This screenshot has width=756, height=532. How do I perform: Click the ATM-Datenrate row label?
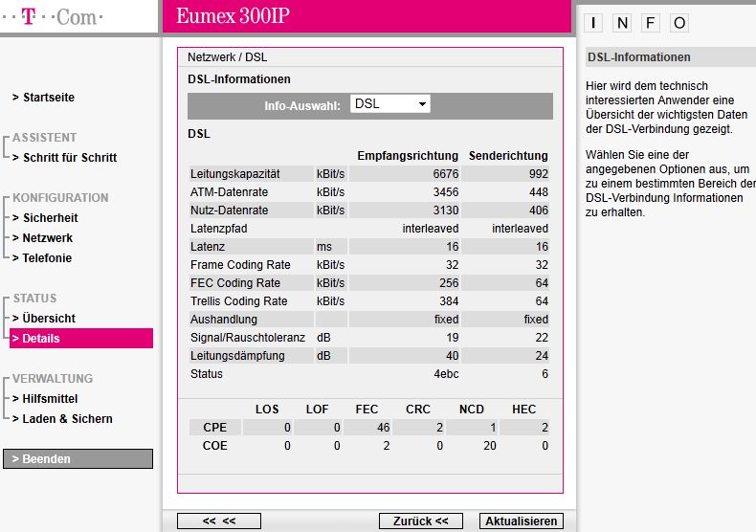point(229,192)
